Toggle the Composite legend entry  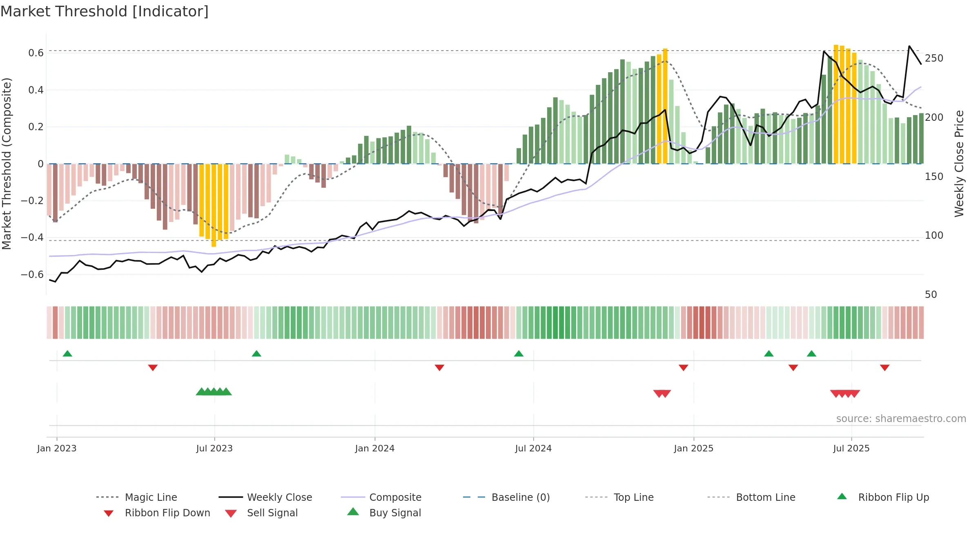pyautogui.click(x=381, y=497)
